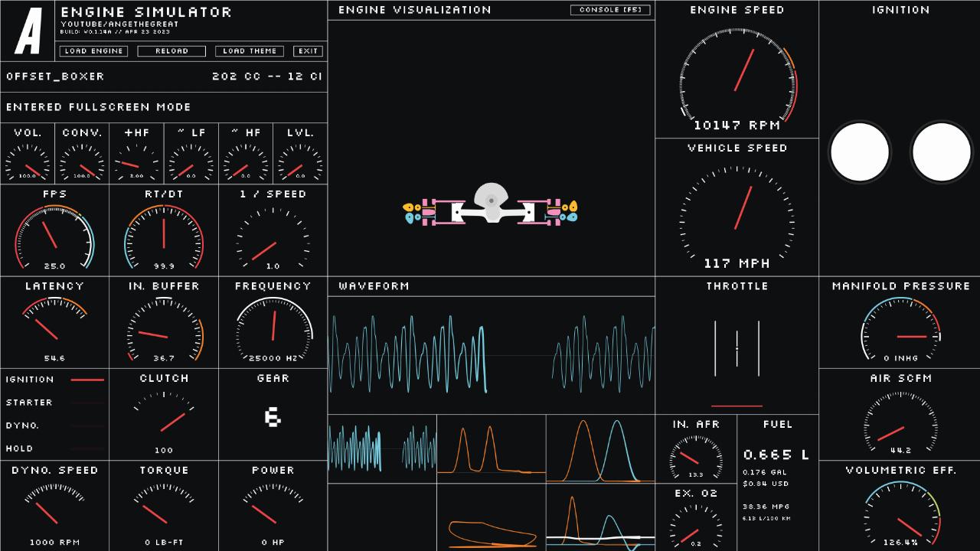This screenshot has height=551, width=980.
Task: Toggle the Ignition indicator line
Action: coord(87,380)
